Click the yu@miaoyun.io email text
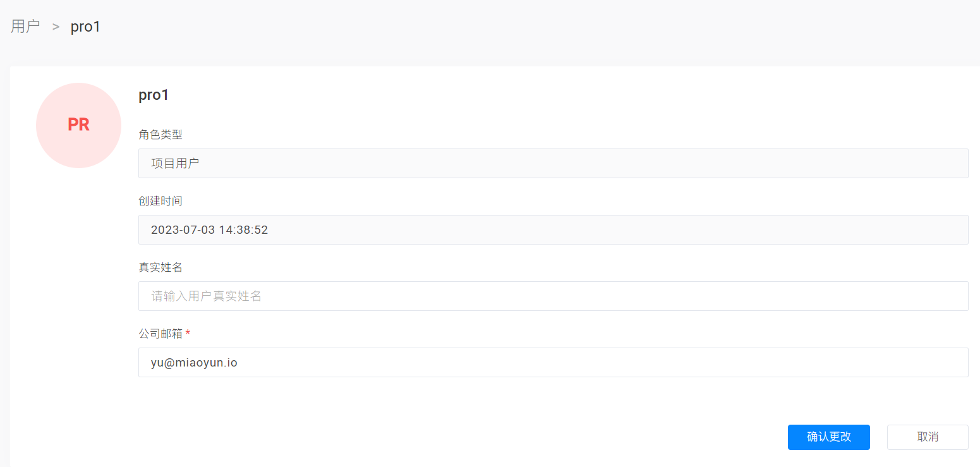 [194, 363]
